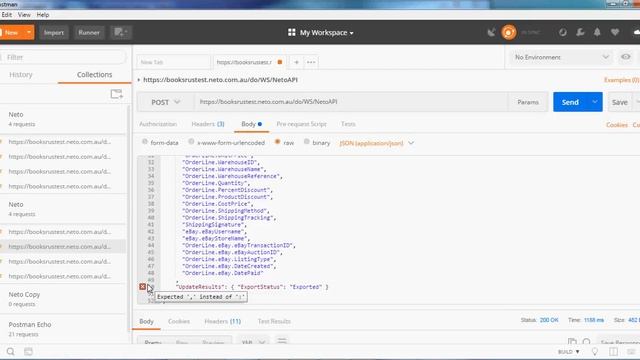640x360 pixels.
Task: Select the x-www-form-urlencoded radio button
Action: point(191,142)
